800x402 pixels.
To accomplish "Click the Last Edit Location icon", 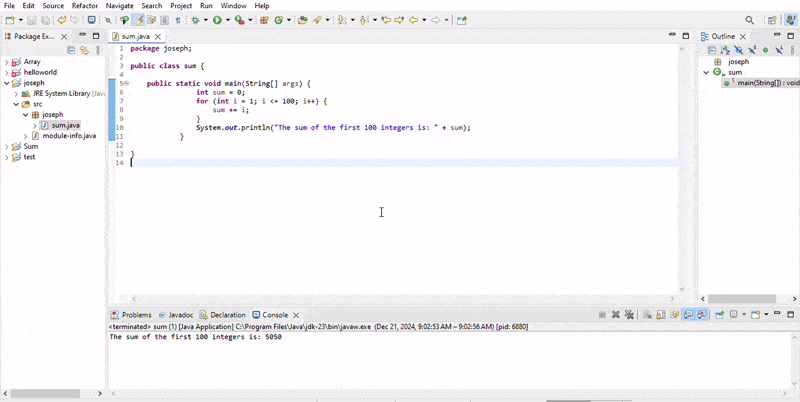I will coord(387,20).
